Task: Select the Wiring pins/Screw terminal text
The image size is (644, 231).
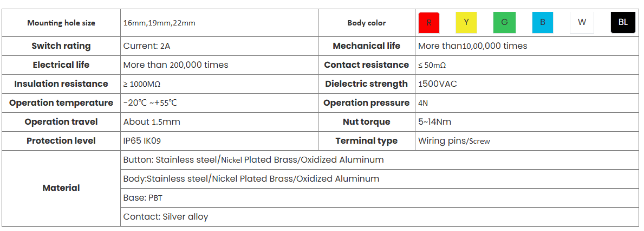Action: 454,141
